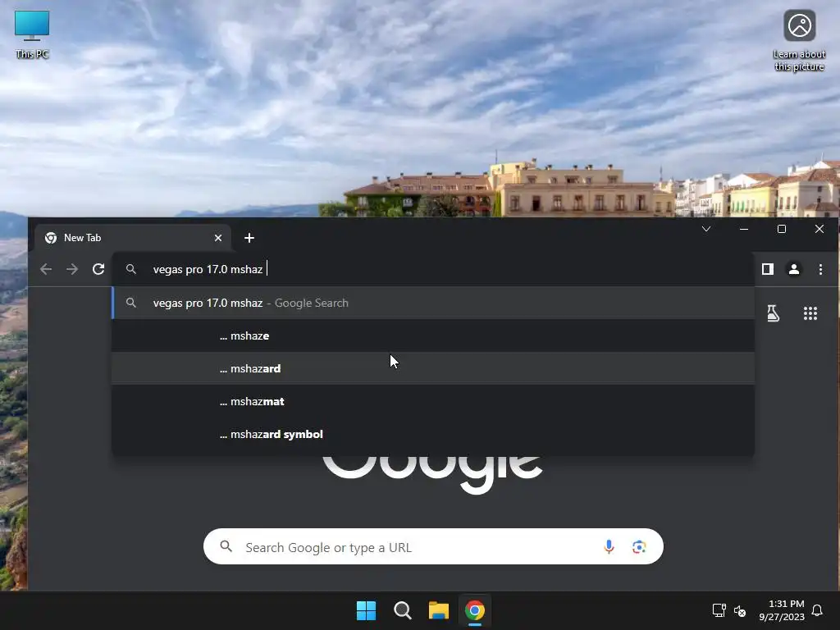840x630 pixels.
Task: Pick the 'mshazard symbol' suggestion
Action: [x=433, y=434]
